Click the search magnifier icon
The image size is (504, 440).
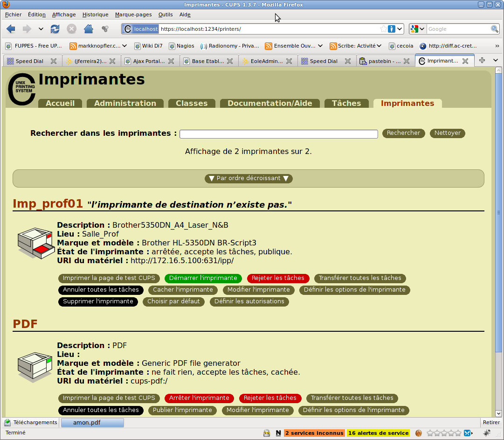click(x=495, y=29)
